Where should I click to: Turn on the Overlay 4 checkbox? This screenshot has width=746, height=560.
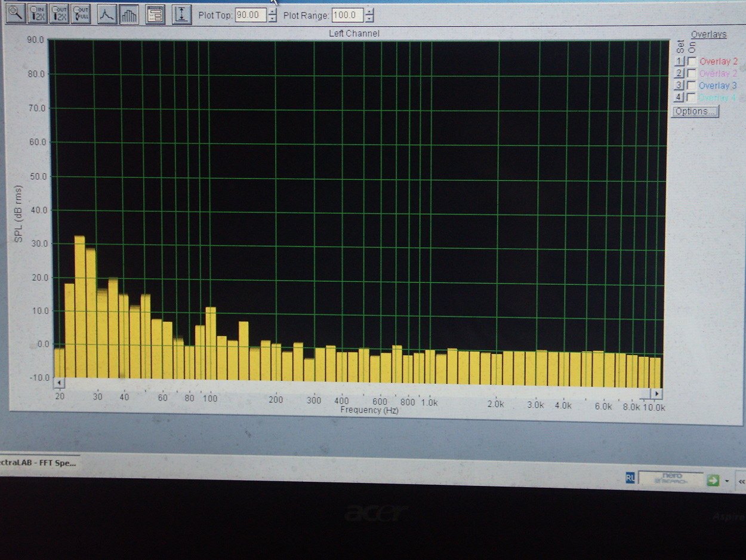[x=692, y=97]
